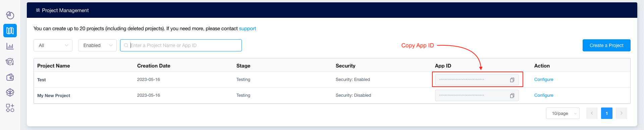This screenshot has height=130, width=644.
Task: Configure My New Project
Action: point(544,95)
